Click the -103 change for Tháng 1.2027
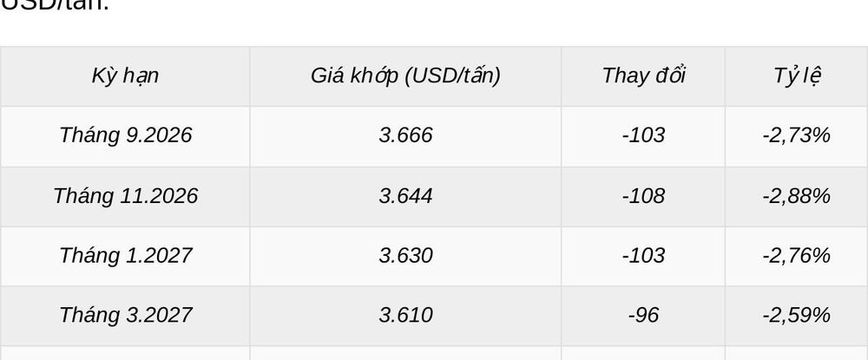This screenshot has height=360, width=868. (x=643, y=256)
